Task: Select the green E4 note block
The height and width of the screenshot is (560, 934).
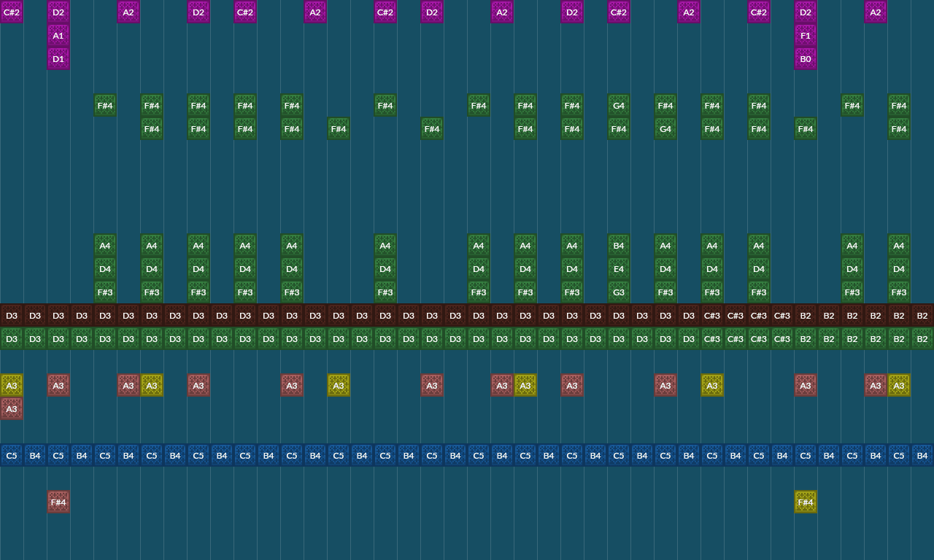Action: click(619, 269)
